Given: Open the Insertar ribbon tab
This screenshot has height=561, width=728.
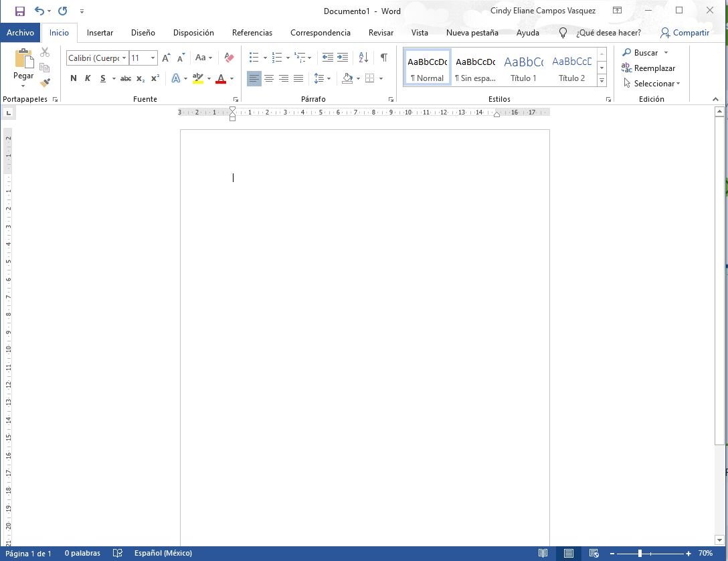Looking at the screenshot, I should click(x=100, y=33).
